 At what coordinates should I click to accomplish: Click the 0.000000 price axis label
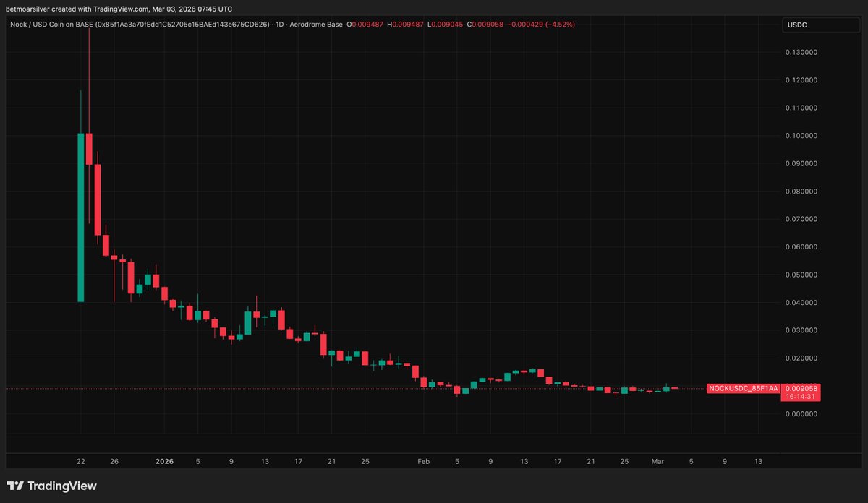(800, 414)
